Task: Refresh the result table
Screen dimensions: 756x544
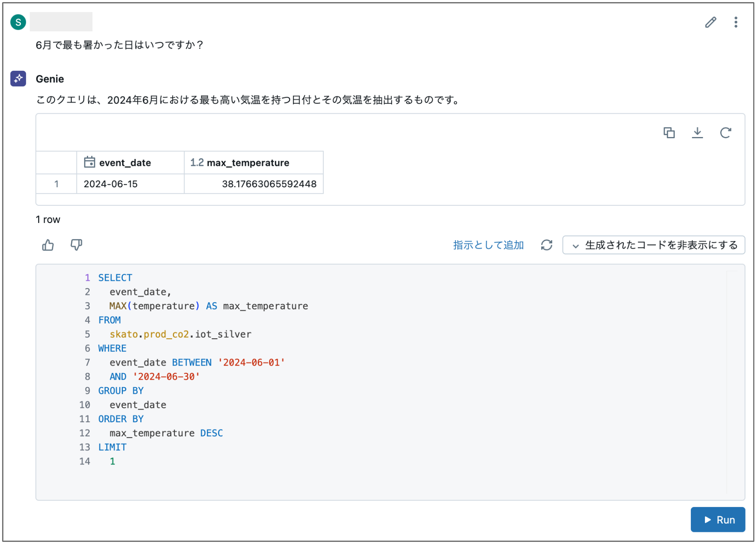Action: pos(725,133)
